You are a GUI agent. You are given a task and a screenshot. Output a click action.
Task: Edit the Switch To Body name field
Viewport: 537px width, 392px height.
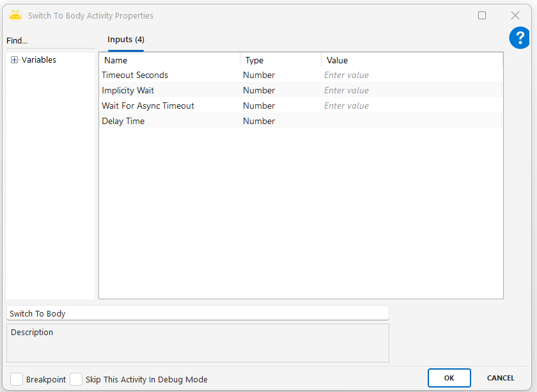click(x=198, y=313)
